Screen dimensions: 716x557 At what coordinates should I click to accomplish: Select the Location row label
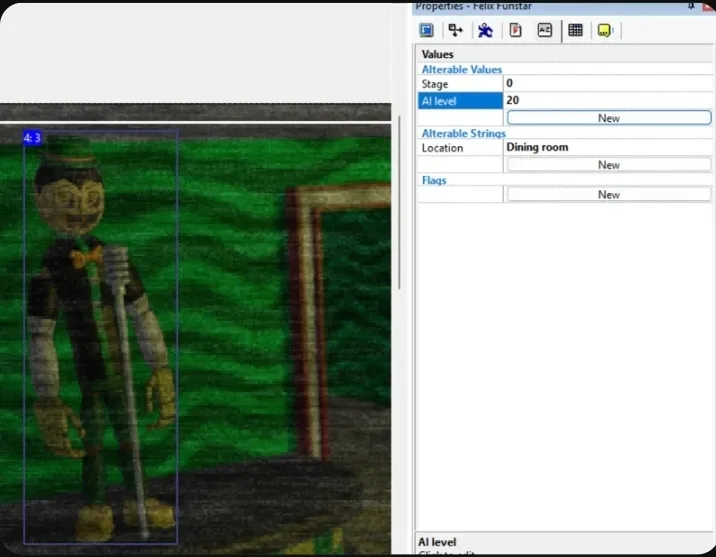point(460,148)
